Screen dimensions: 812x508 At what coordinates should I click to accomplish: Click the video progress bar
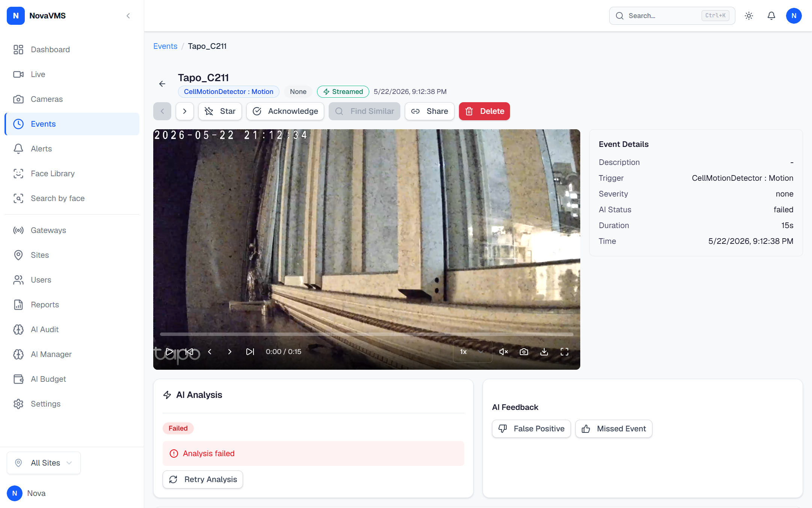point(367,334)
